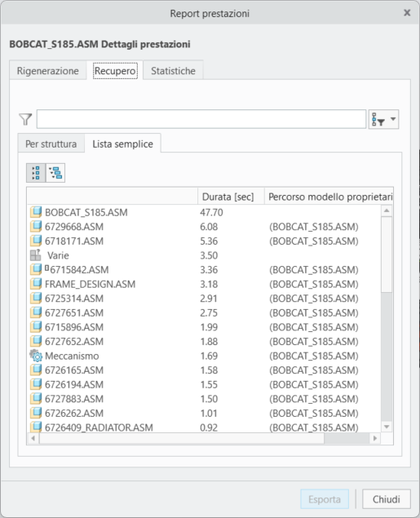Click the horizontal scrollbar right arrow
Screen dimensions: 420x518
coord(375,438)
